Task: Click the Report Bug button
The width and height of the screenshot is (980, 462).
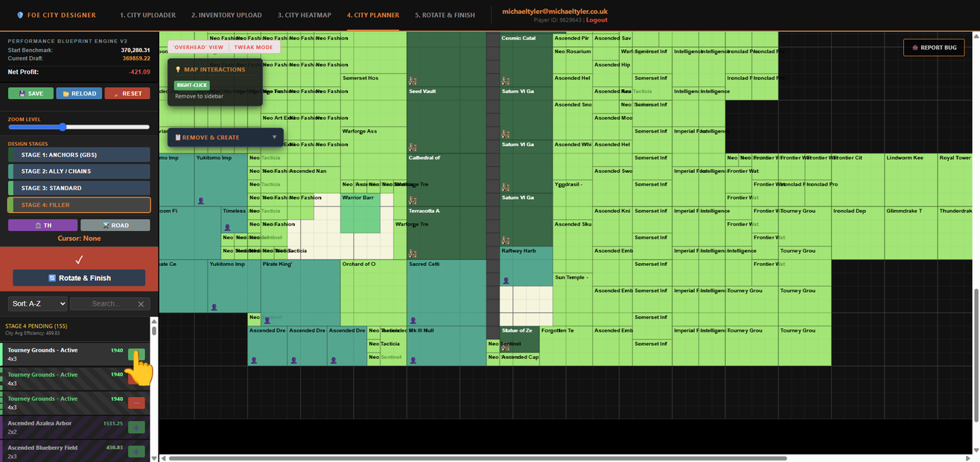Action: point(934,47)
